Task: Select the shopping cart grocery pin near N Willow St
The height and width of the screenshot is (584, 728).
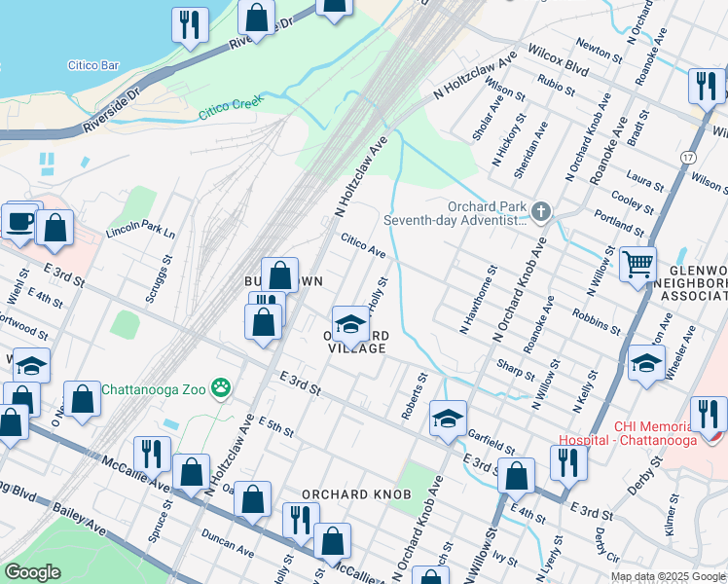Action: click(x=637, y=267)
